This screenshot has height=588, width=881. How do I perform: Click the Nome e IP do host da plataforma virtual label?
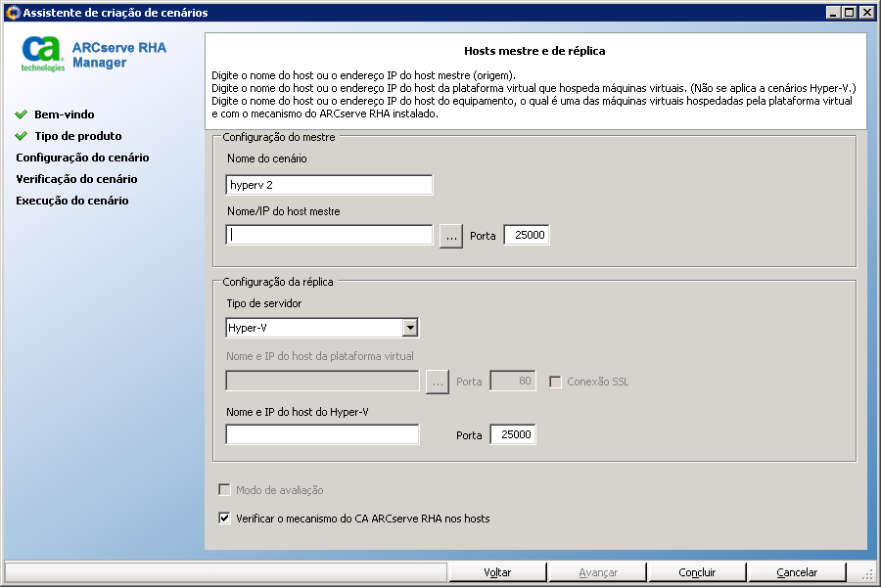[x=320, y=356]
